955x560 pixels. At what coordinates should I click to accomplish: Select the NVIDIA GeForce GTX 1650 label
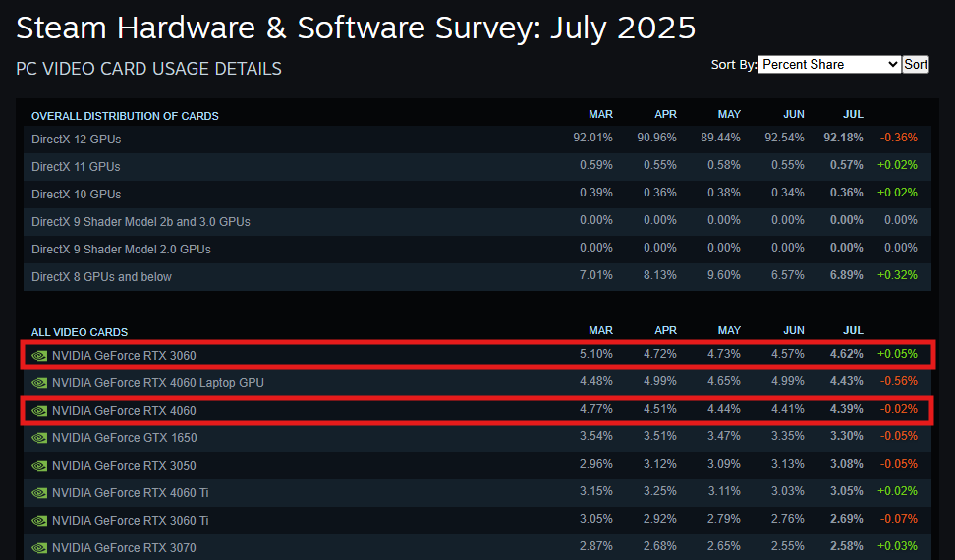[x=124, y=437]
